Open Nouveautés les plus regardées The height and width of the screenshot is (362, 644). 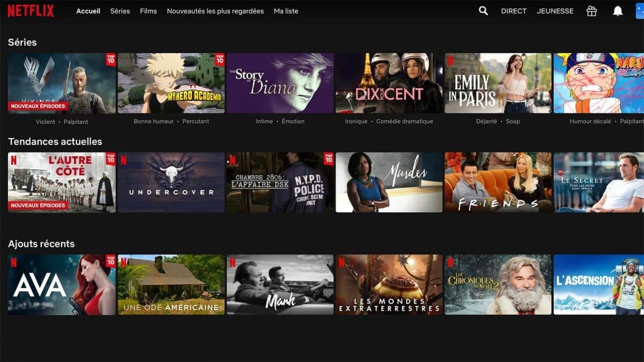coord(215,11)
